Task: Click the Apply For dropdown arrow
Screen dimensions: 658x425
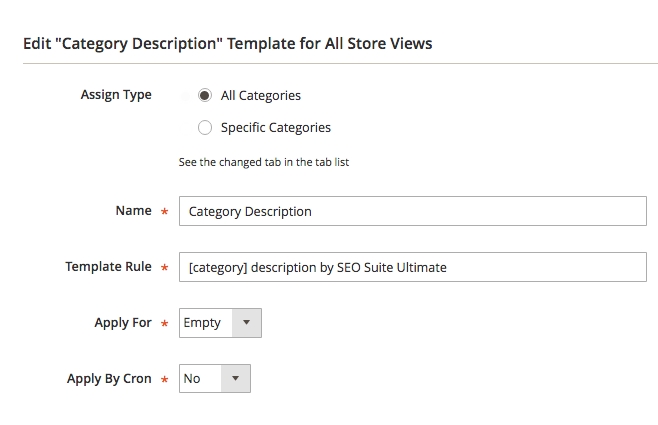Action: pos(246,323)
